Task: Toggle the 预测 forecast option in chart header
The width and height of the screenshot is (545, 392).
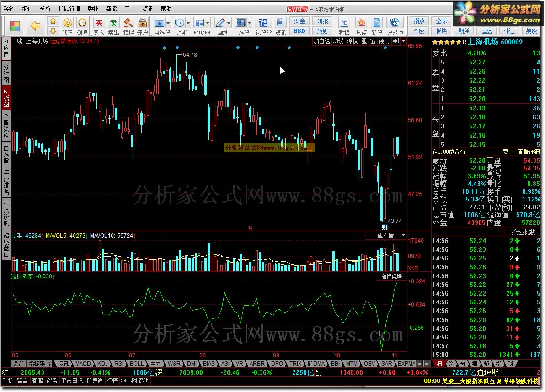Action: pyautogui.click(x=384, y=41)
